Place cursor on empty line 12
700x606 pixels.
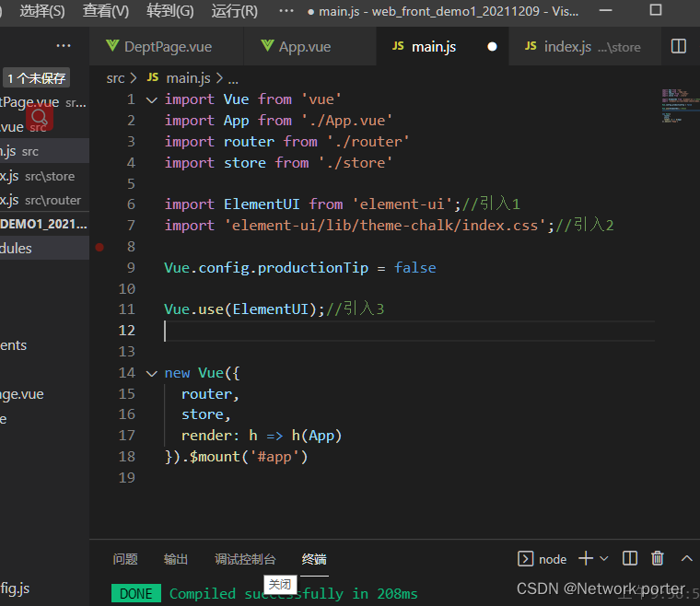[x=409, y=331]
